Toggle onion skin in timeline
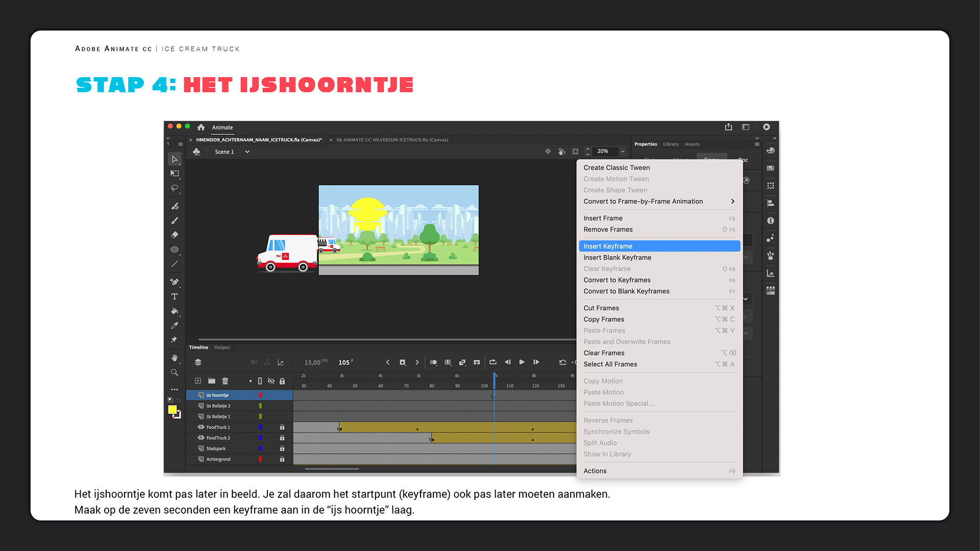Viewport: 980px width, 551px height. 433,362
